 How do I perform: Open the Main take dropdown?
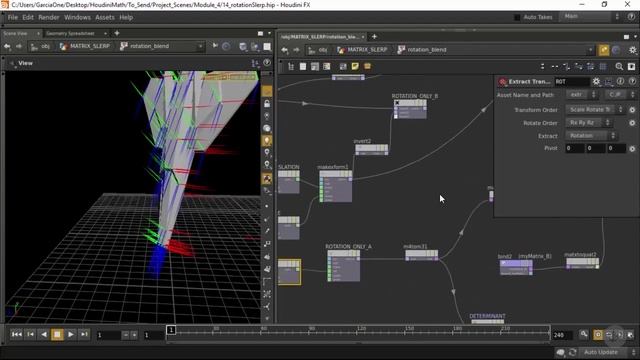[x=591, y=17]
